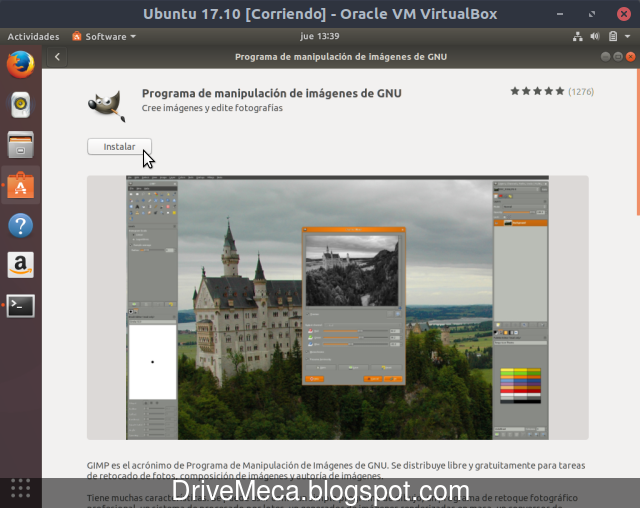Viewport: 640px width, 508px height.
Task: Click the (1276) review count
Action: tap(581, 91)
